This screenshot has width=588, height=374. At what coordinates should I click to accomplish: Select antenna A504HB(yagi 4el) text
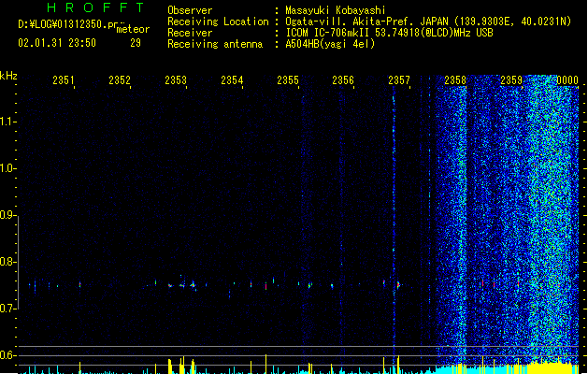tap(330, 44)
